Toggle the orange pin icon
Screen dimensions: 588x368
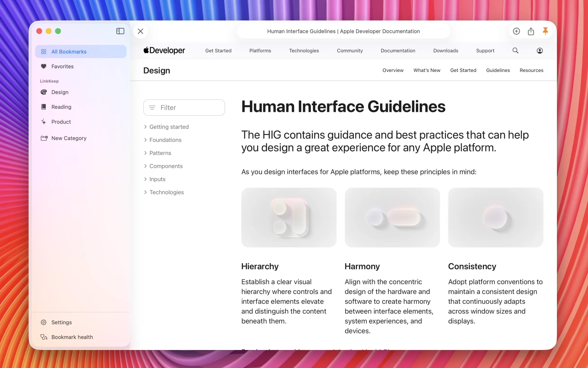point(545,31)
